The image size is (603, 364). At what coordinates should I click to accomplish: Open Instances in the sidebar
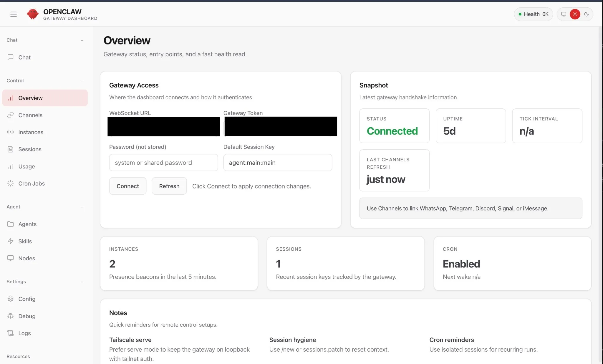tap(45, 132)
